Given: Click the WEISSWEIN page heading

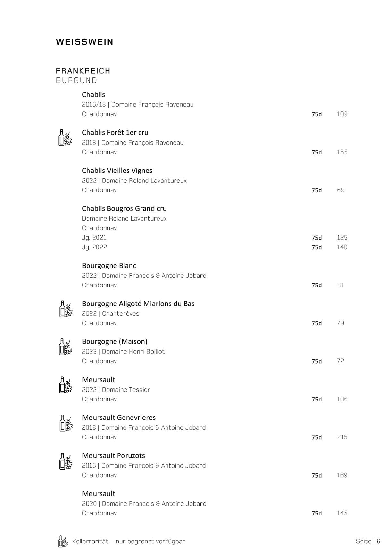Looking at the screenshot, I should click(85, 42).
